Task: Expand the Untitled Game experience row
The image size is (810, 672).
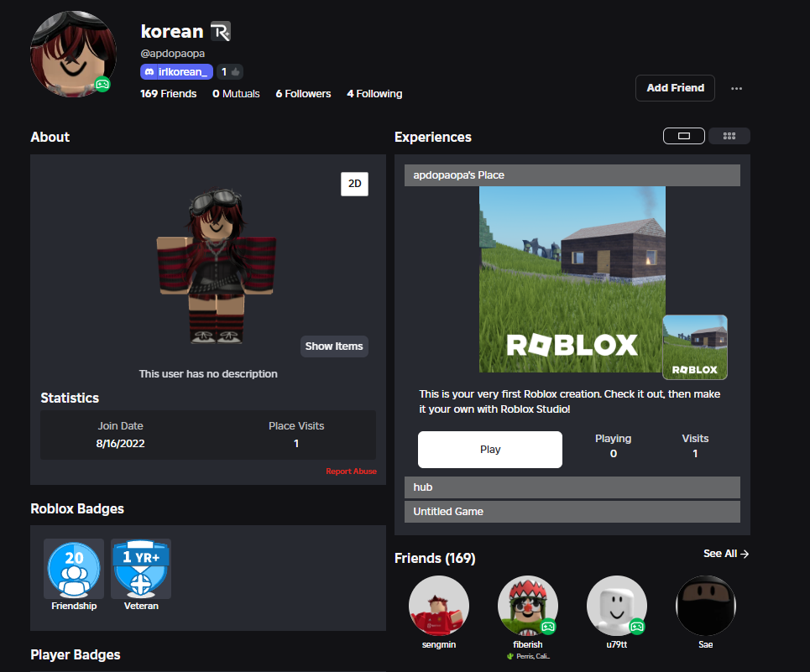Action: (x=572, y=512)
